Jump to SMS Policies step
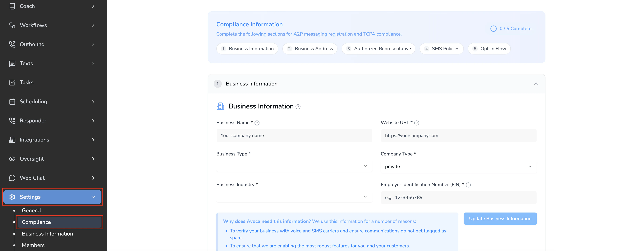This screenshot has height=251, width=644. click(441, 49)
